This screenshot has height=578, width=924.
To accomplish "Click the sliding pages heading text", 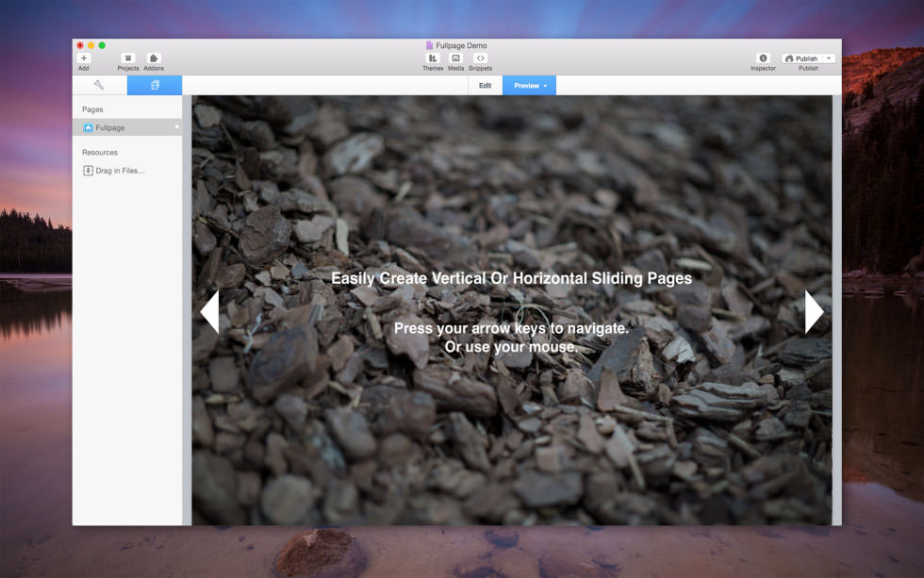I will pyautogui.click(x=511, y=278).
